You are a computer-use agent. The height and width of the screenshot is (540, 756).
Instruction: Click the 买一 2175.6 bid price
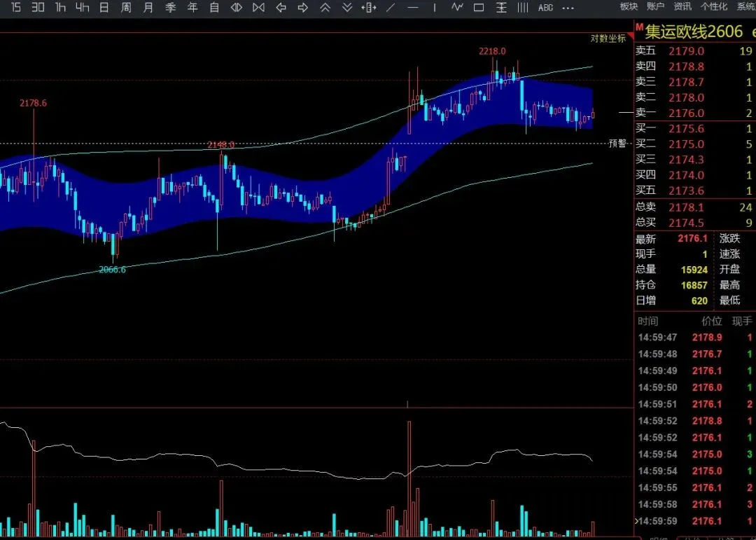coord(687,129)
